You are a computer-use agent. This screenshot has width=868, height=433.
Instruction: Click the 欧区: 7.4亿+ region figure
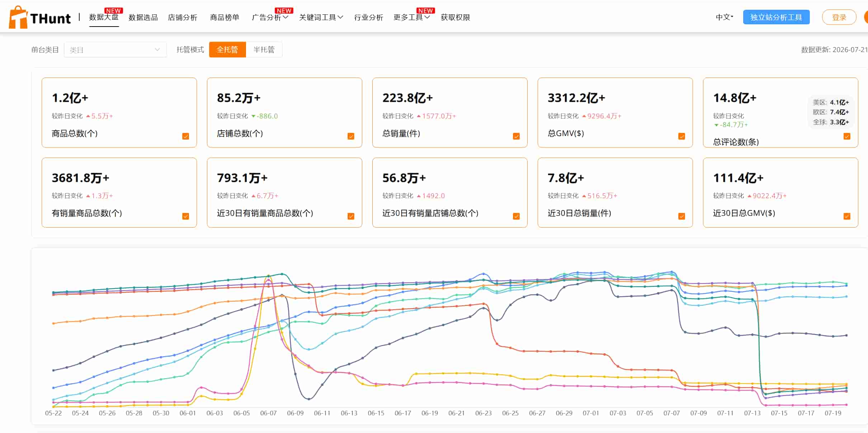(831, 112)
